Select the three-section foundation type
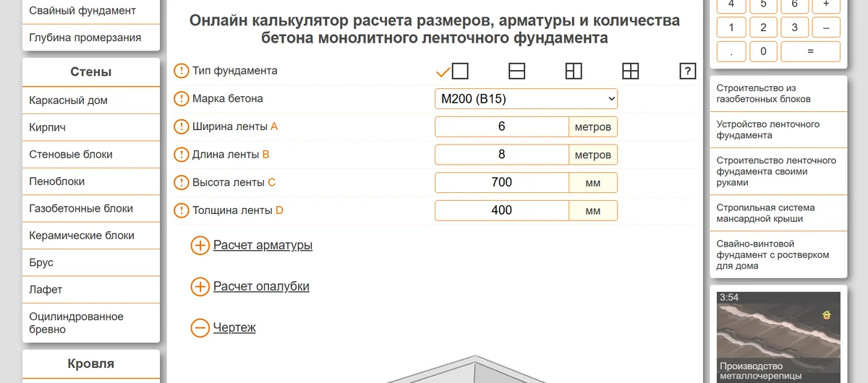The height and width of the screenshot is (383, 868). [574, 71]
